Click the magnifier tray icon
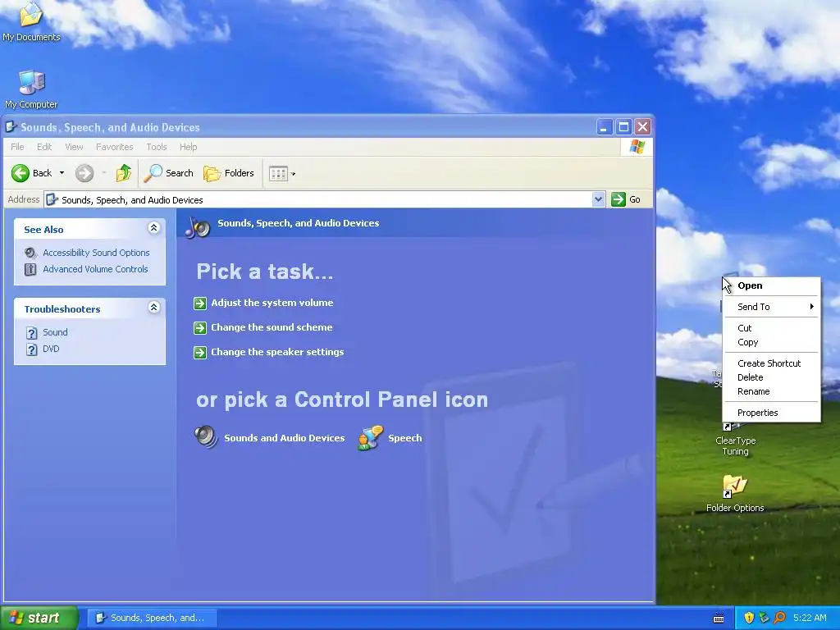 coord(779,618)
